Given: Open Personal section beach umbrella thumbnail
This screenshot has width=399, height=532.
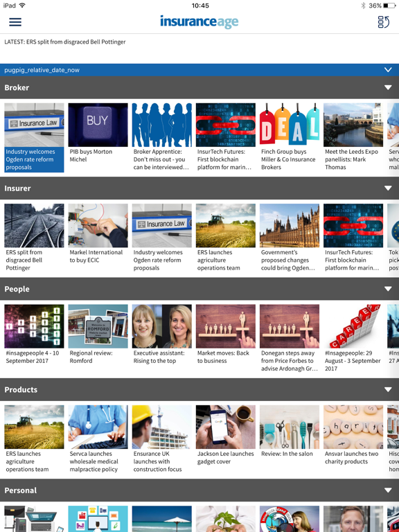Looking at the screenshot, I should tap(162, 519).
